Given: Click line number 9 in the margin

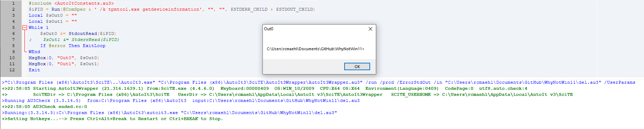Looking at the screenshot, I should (13, 52).
